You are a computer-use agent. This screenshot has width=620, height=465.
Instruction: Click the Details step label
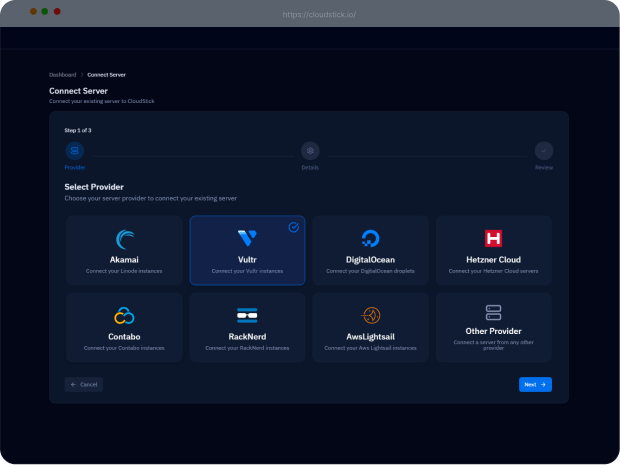click(310, 168)
